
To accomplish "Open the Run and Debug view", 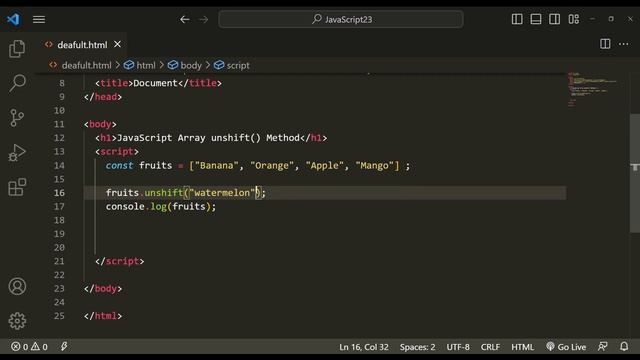I will coord(17,153).
